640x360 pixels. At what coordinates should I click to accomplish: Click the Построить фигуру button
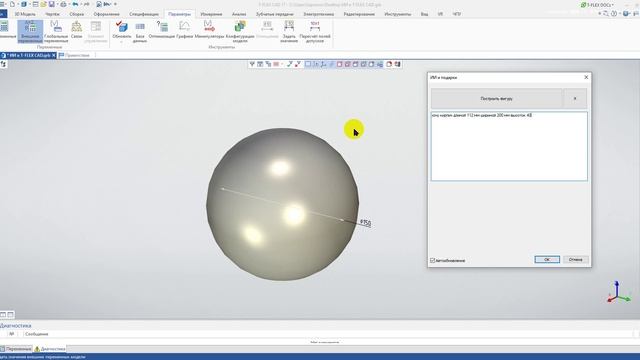pos(496,99)
